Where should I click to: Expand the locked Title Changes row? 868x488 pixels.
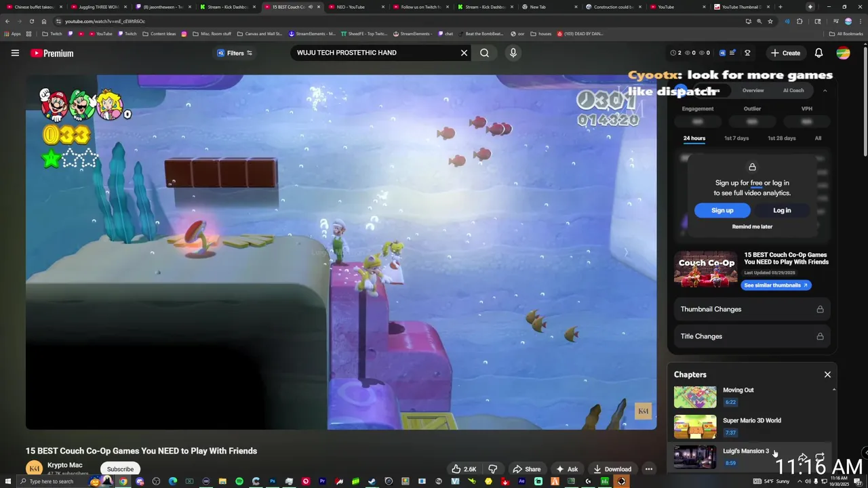pos(752,336)
